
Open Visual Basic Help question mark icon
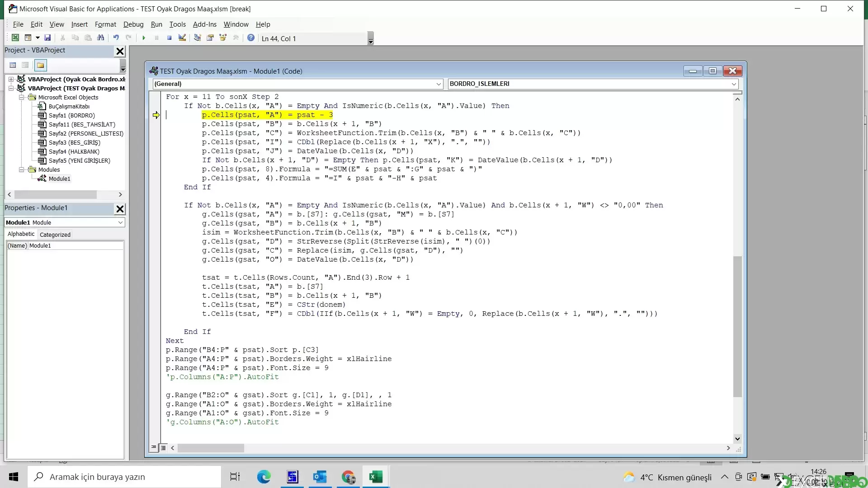click(251, 38)
